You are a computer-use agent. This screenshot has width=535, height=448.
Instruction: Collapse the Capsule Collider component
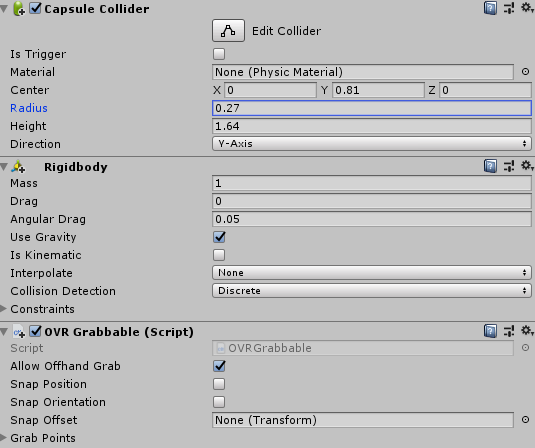(4, 9)
